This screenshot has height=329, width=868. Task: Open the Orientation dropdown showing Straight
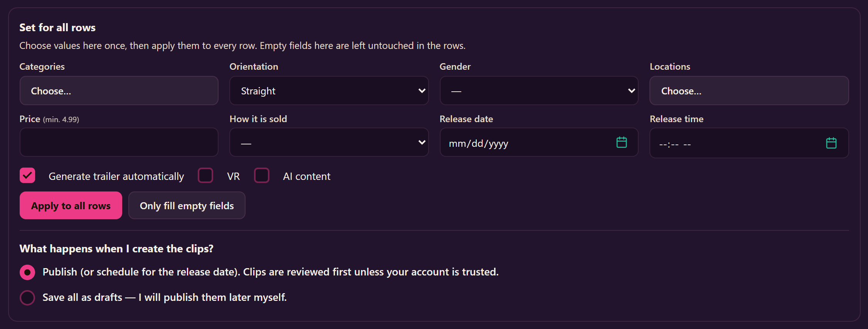pos(329,91)
